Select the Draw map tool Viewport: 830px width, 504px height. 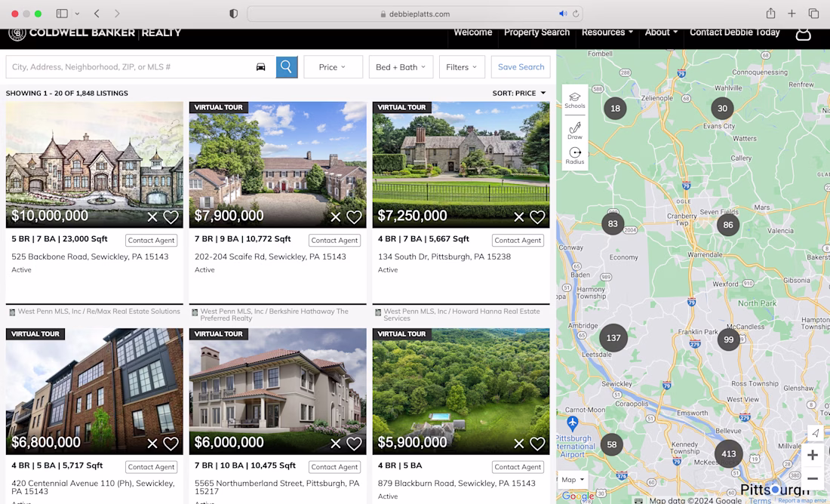tap(574, 131)
